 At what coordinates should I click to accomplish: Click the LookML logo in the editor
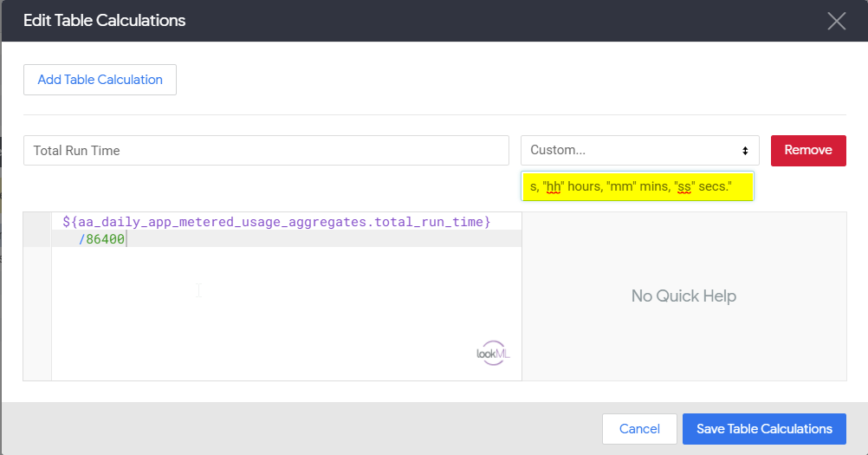click(493, 353)
